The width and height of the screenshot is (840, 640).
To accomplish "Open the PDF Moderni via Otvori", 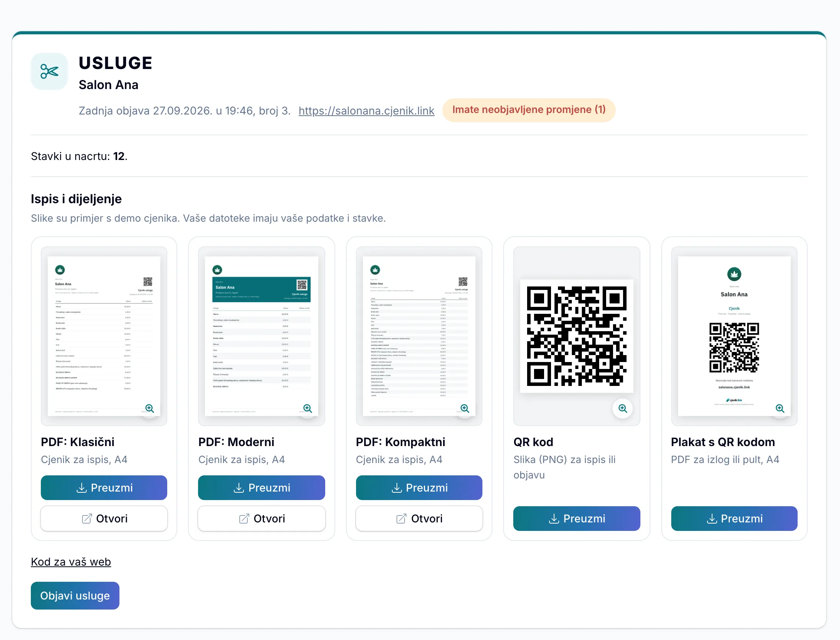I will pyautogui.click(x=262, y=519).
